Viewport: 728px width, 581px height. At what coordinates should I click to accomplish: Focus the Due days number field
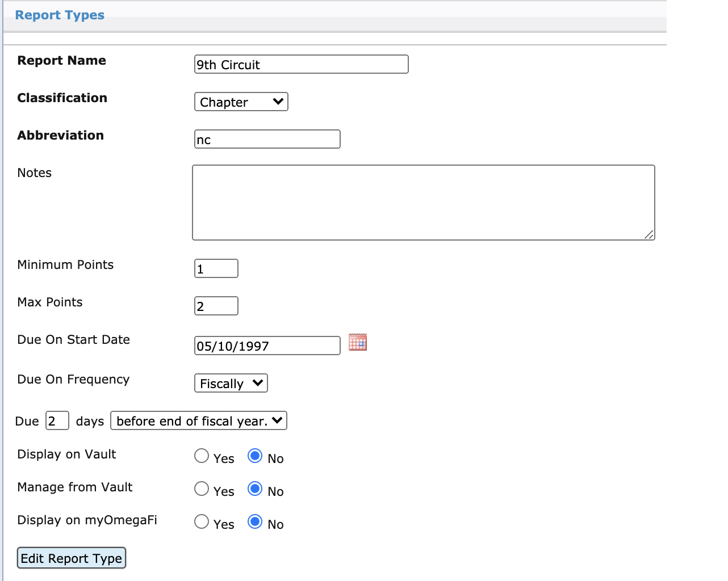tap(57, 420)
